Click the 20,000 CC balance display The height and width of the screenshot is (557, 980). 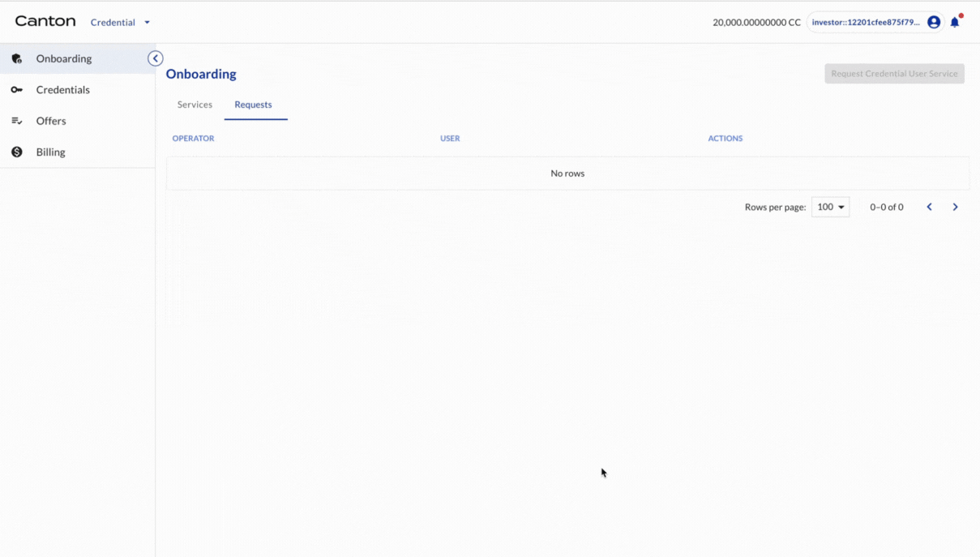pos(755,23)
